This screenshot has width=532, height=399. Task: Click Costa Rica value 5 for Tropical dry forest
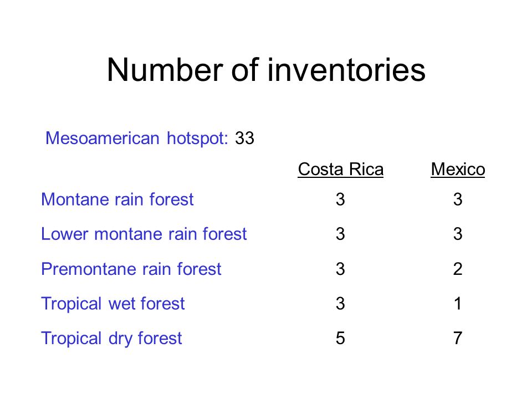click(x=340, y=338)
